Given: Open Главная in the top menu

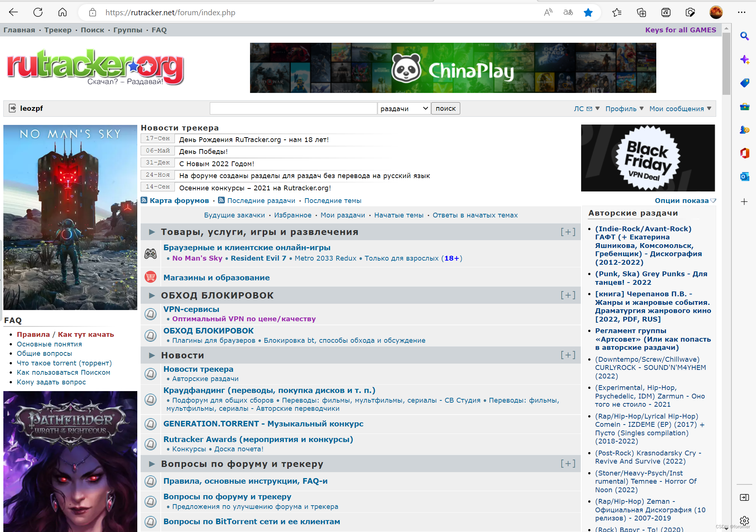Looking at the screenshot, I should (x=19, y=30).
